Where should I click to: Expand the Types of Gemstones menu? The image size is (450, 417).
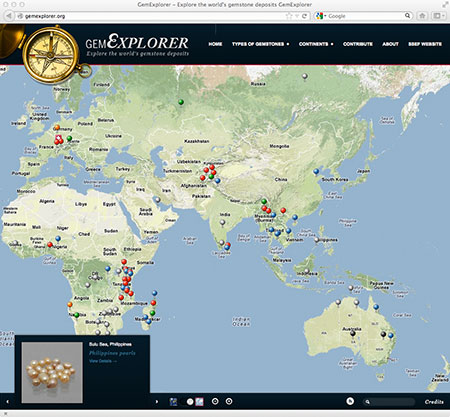[x=260, y=44]
